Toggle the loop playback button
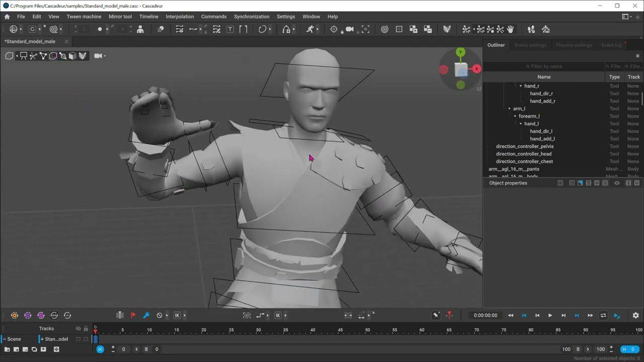Screen dimensions: 644x362 [603, 315]
